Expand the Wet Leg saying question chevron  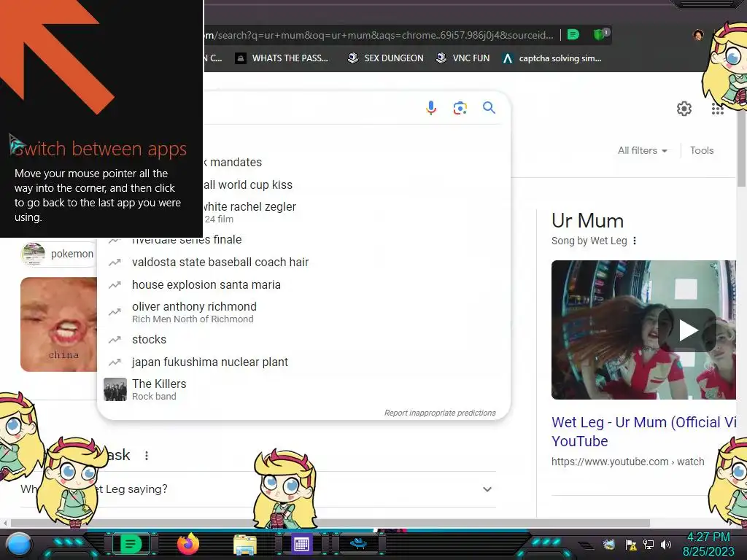click(487, 489)
